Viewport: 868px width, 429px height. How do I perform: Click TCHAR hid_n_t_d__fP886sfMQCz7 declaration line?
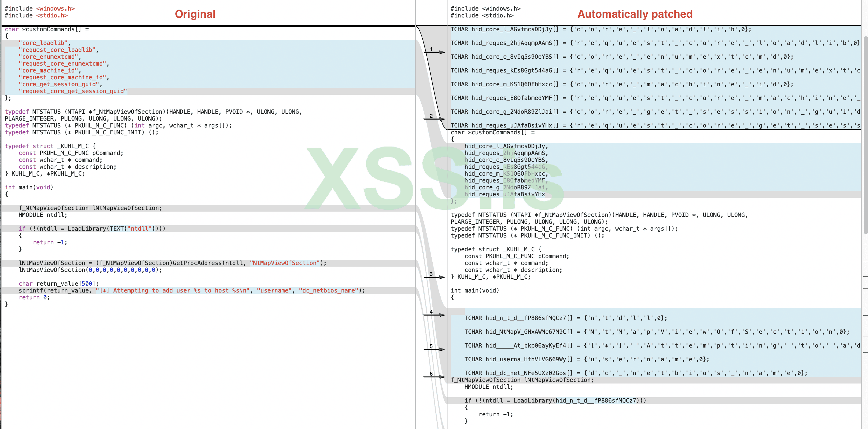tap(565, 318)
